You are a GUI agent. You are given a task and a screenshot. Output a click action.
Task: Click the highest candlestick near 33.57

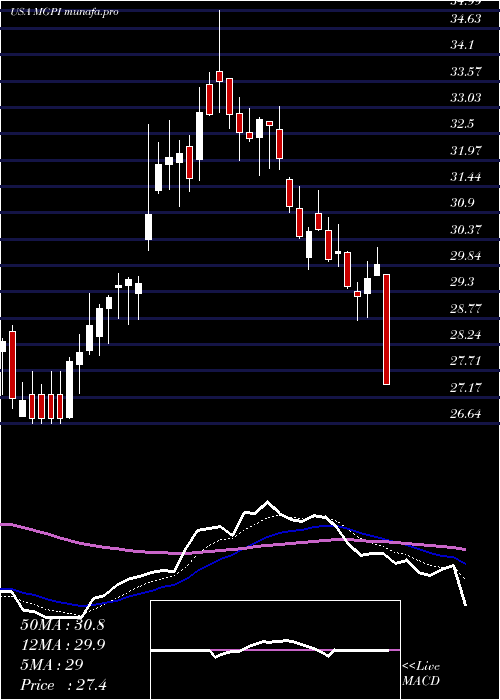219,61
